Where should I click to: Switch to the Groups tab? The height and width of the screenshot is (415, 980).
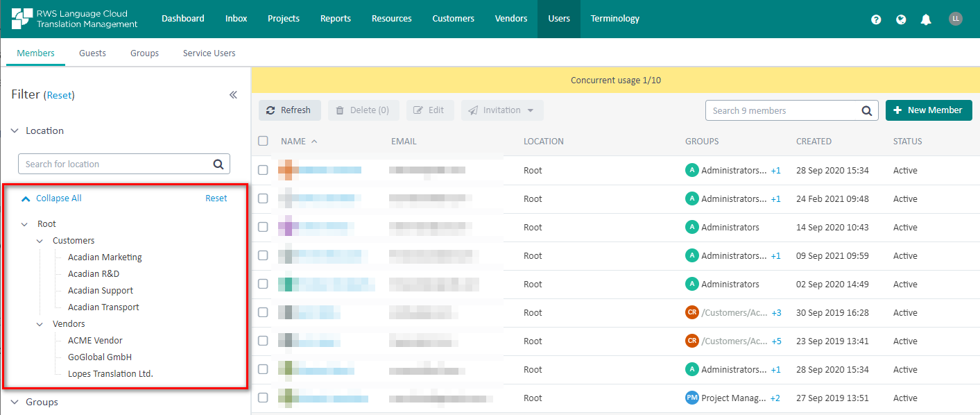(144, 53)
